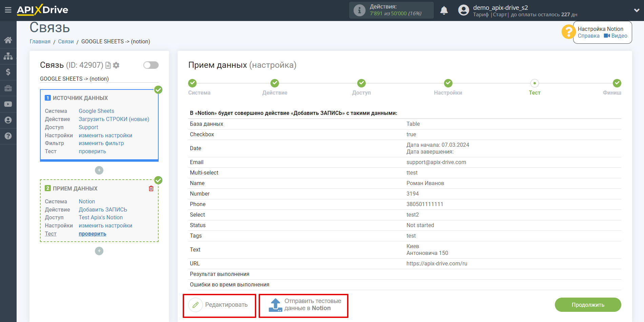Toggle the connection enable switch
Screen dimensions: 644x322
click(x=151, y=65)
